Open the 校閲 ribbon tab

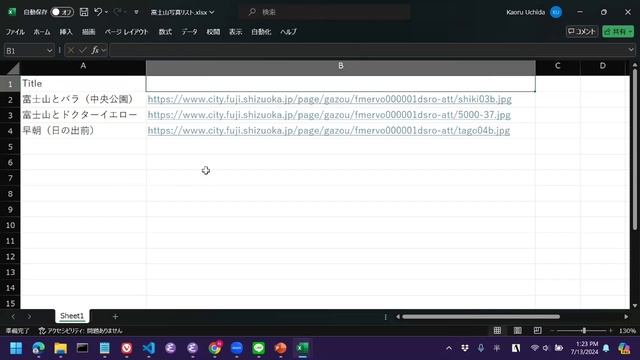[x=213, y=32]
